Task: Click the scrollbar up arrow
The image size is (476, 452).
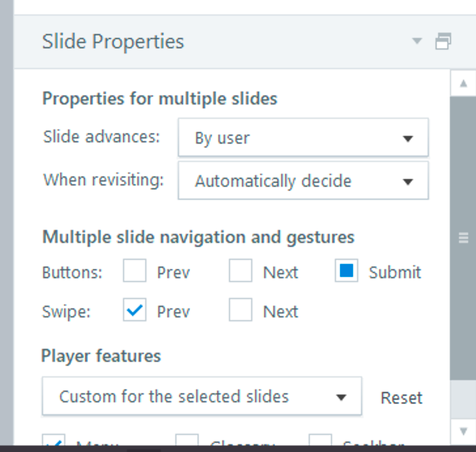Action: [x=463, y=83]
